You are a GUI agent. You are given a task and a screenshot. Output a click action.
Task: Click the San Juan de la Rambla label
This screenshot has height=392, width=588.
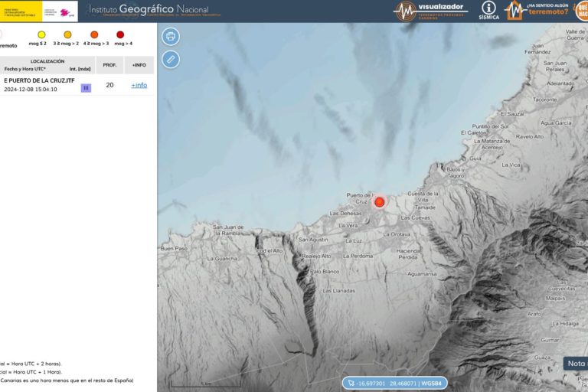click(x=228, y=230)
